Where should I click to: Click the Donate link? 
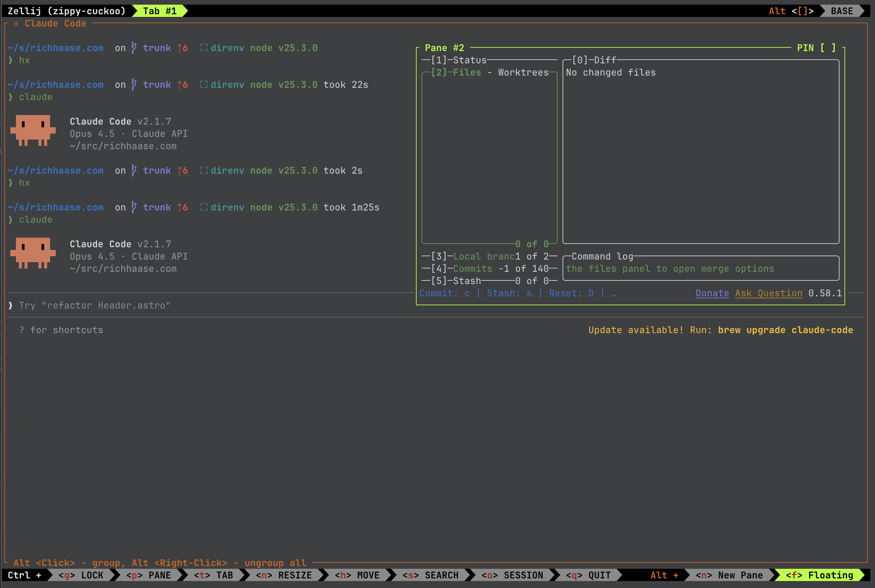pyautogui.click(x=712, y=293)
